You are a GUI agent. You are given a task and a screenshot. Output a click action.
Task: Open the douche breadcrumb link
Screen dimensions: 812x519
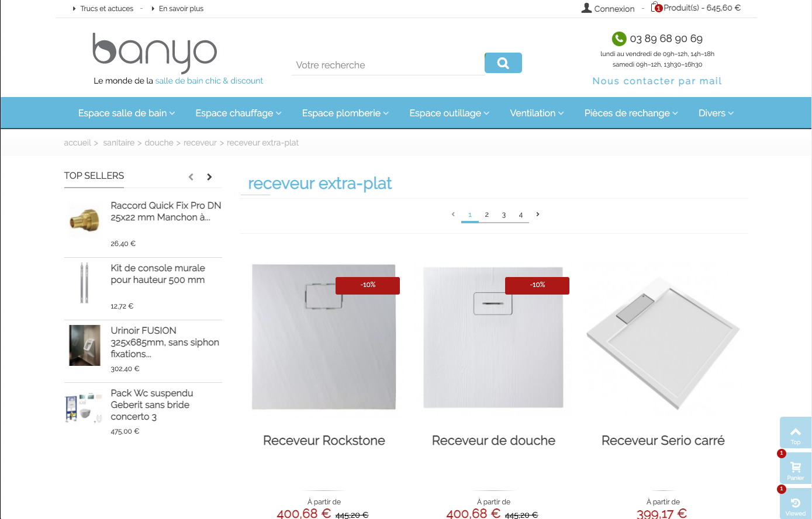[159, 143]
